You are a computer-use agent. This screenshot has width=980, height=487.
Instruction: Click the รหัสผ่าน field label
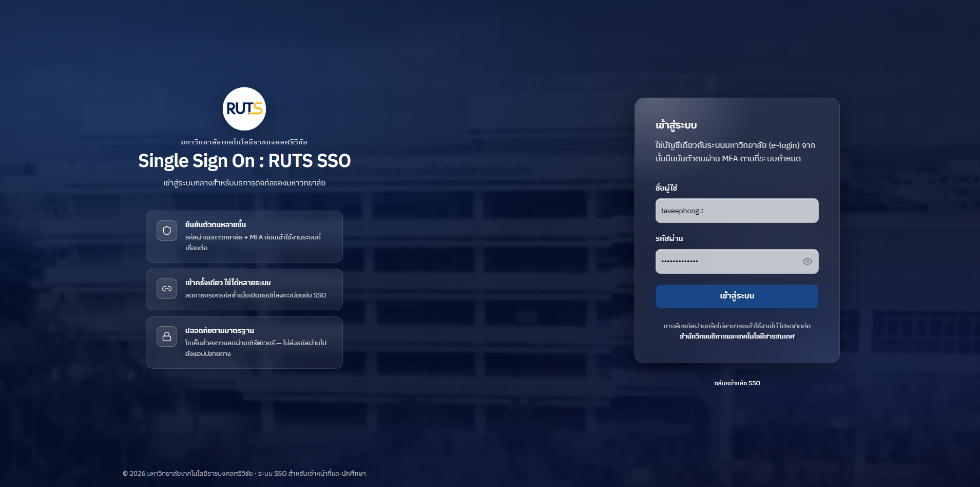point(669,238)
